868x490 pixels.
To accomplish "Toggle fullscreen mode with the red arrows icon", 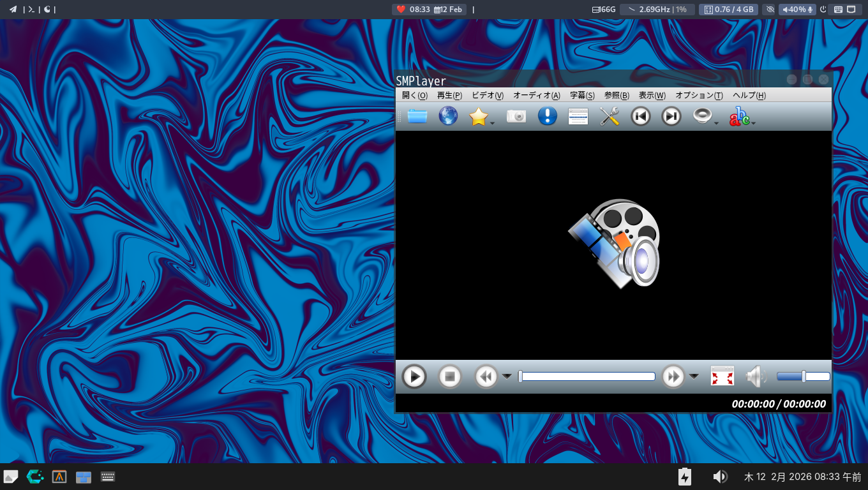I will pyautogui.click(x=722, y=376).
